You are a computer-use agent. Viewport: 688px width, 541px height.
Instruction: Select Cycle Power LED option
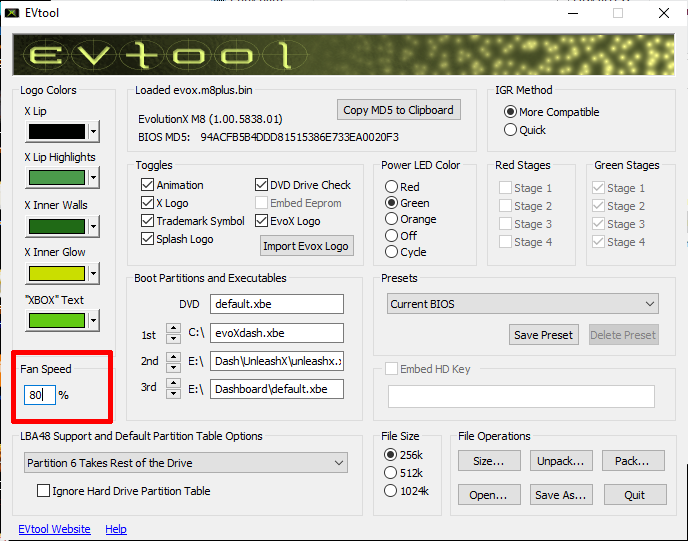tap(405, 252)
